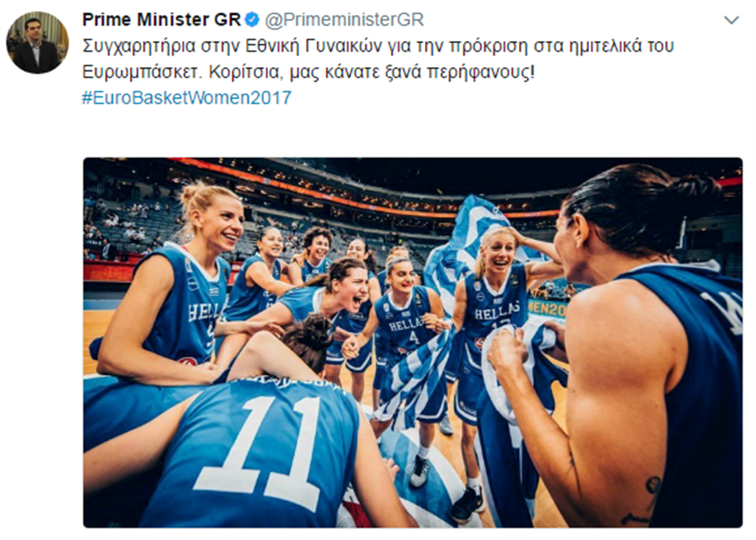This screenshot has height=540, width=756.
Task: Open the attached basketball team photo
Action: click(413, 343)
